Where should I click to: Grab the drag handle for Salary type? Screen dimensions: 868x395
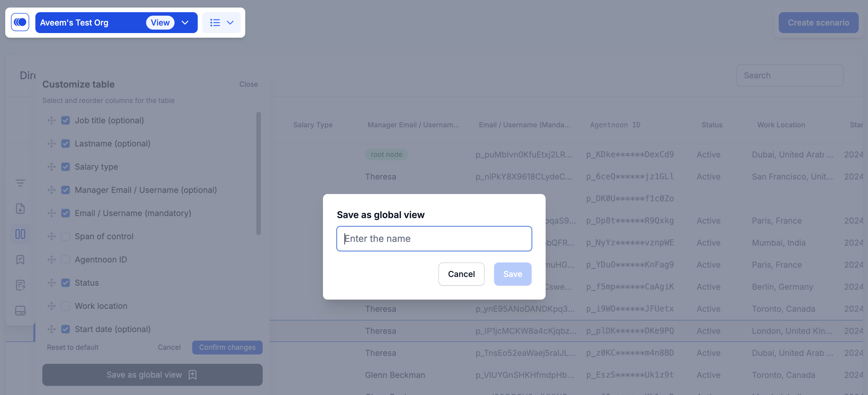pos(52,167)
